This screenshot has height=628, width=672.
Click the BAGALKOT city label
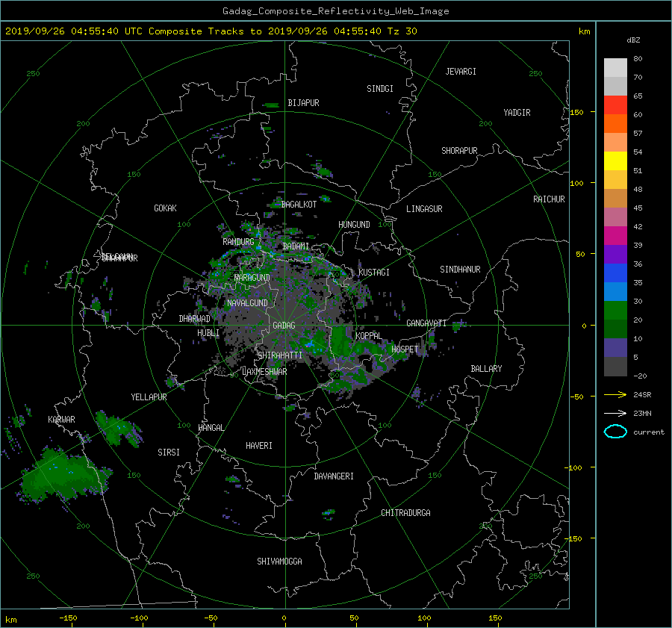point(299,205)
